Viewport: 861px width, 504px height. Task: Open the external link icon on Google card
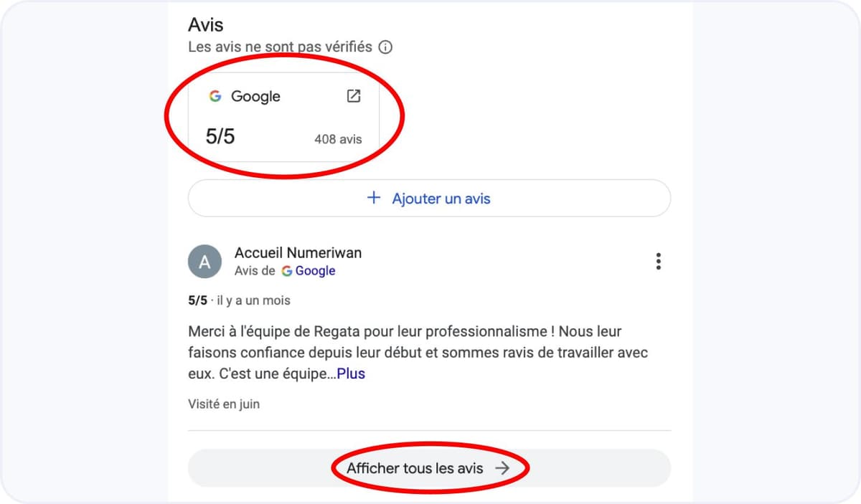click(354, 96)
